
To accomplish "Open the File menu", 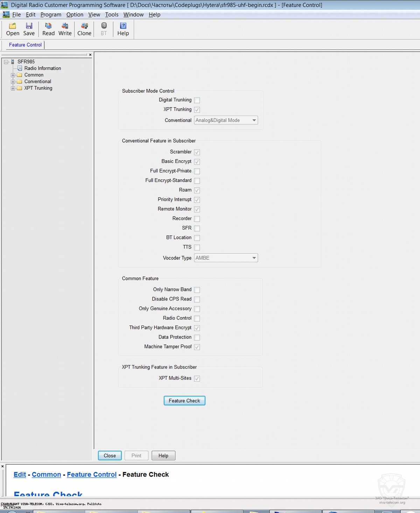I will [16, 14].
